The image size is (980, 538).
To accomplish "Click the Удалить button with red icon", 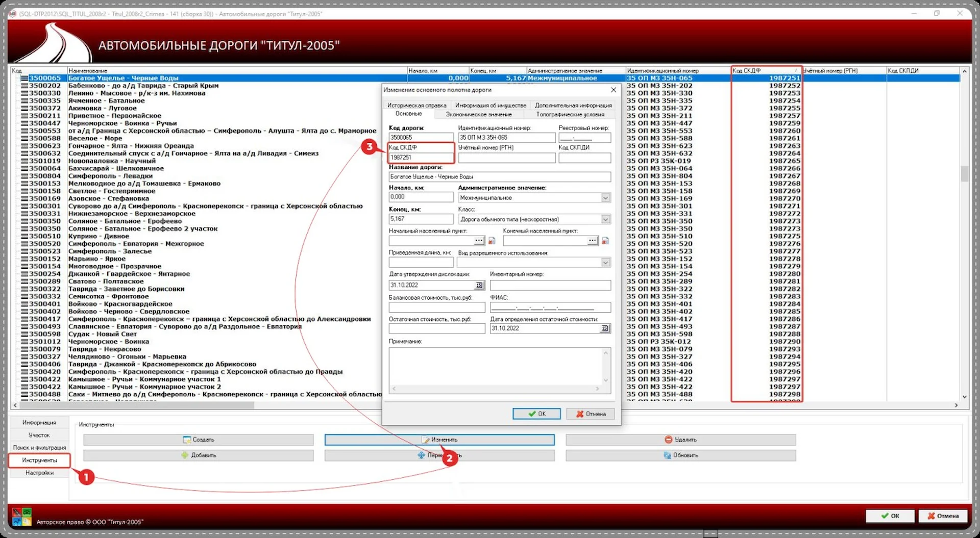I will [680, 440].
